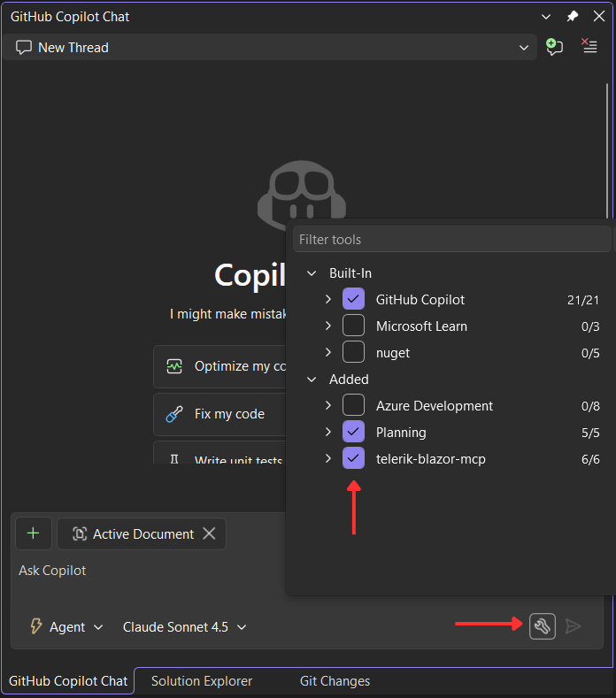
Task: Open the Agent mode dropdown
Action: click(x=66, y=626)
